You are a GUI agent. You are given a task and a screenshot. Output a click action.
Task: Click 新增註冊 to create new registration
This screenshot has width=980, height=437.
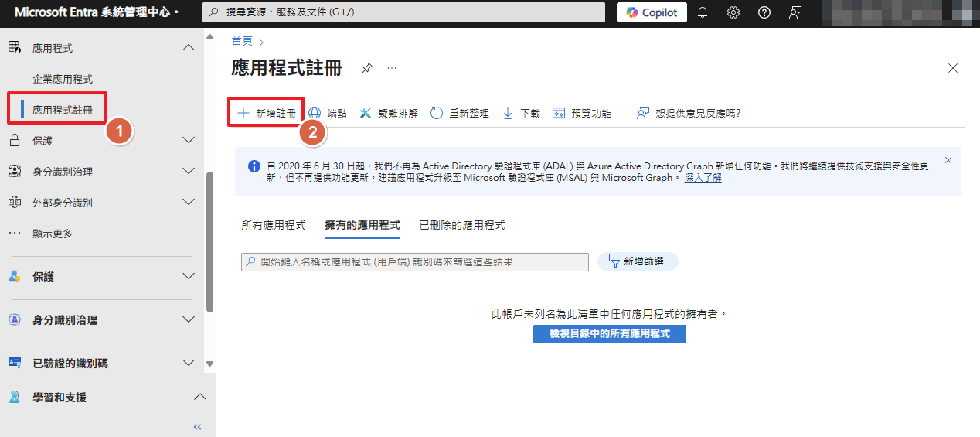tap(267, 113)
